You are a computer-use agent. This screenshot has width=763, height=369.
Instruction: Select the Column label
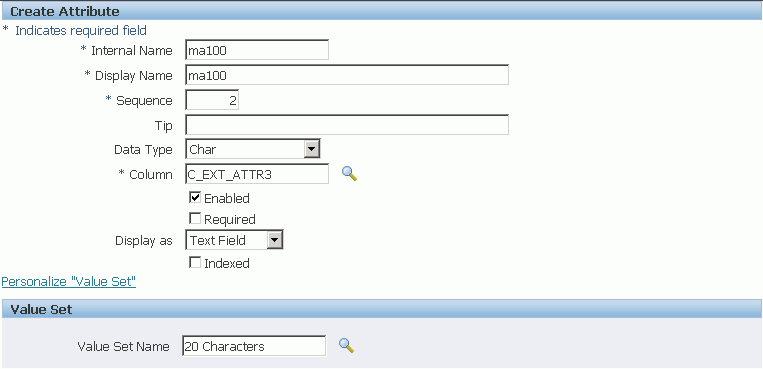[150, 175]
